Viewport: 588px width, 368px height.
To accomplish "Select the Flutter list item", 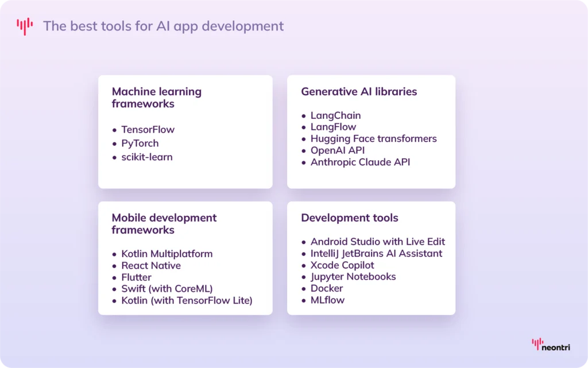I will pos(136,277).
